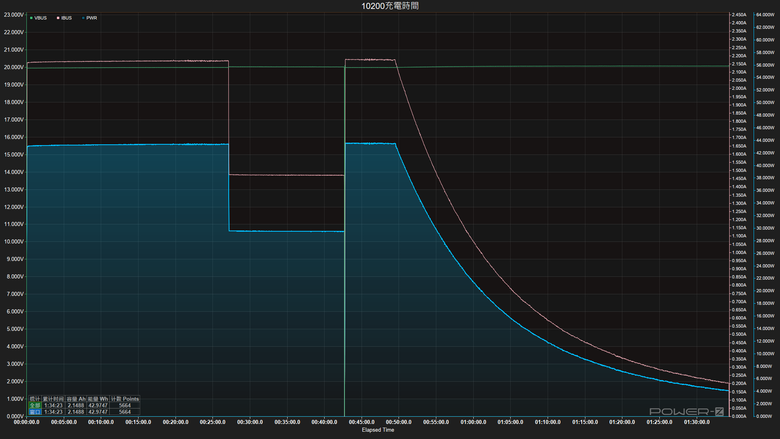Click the 01:15:00.0 tick on time axis

click(x=585, y=422)
